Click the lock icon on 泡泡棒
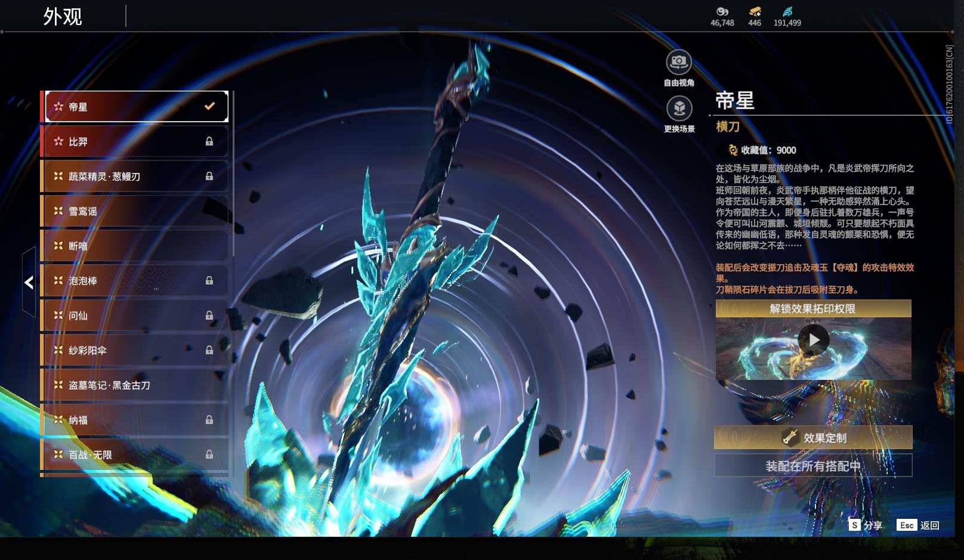The height and width of the screenshot is (560, 964). 209,280
